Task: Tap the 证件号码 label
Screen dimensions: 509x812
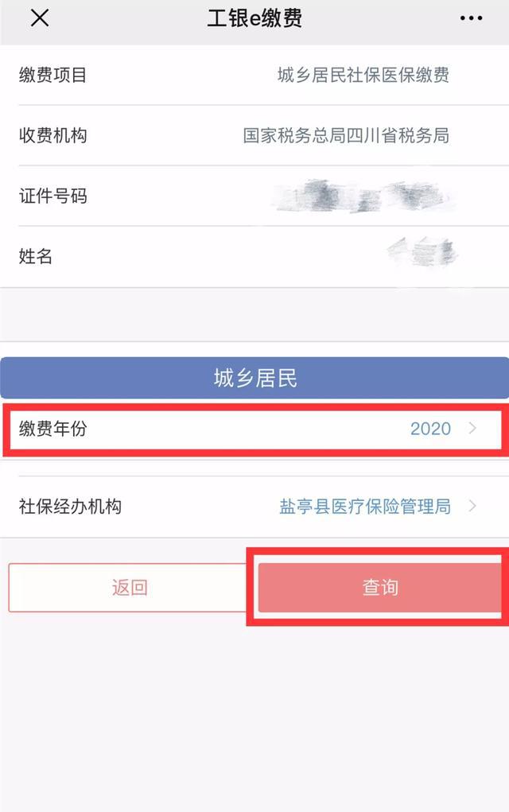Action: (x=53, y=196)
